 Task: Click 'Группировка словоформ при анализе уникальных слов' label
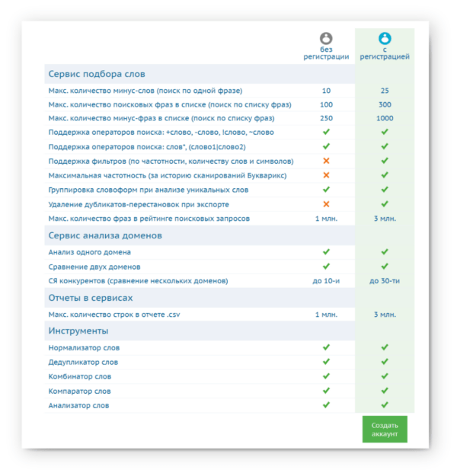coord(149,190)
